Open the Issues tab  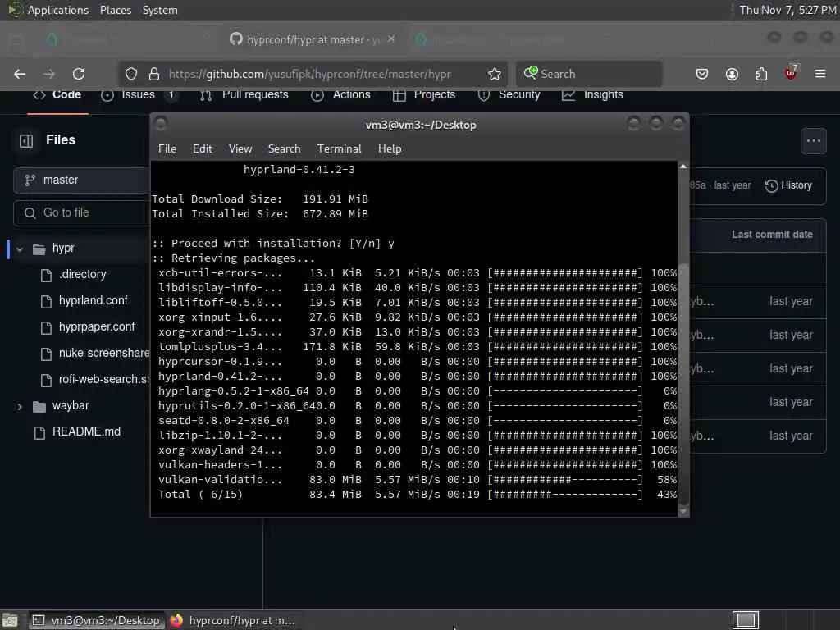[139, 95]
